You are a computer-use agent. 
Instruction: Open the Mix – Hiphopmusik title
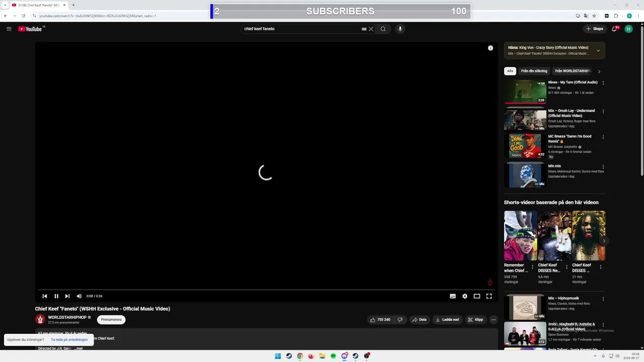pyautogui.click(x=563, y=298)
